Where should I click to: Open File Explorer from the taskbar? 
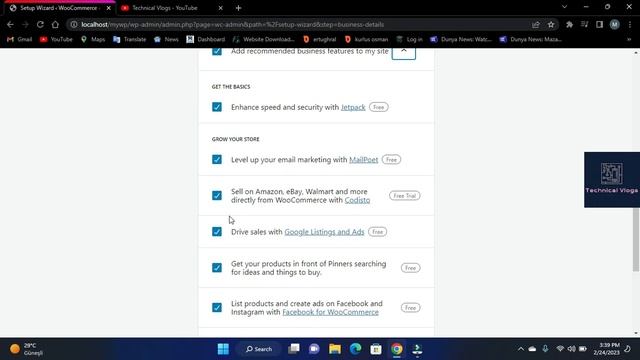pos(335,349)
